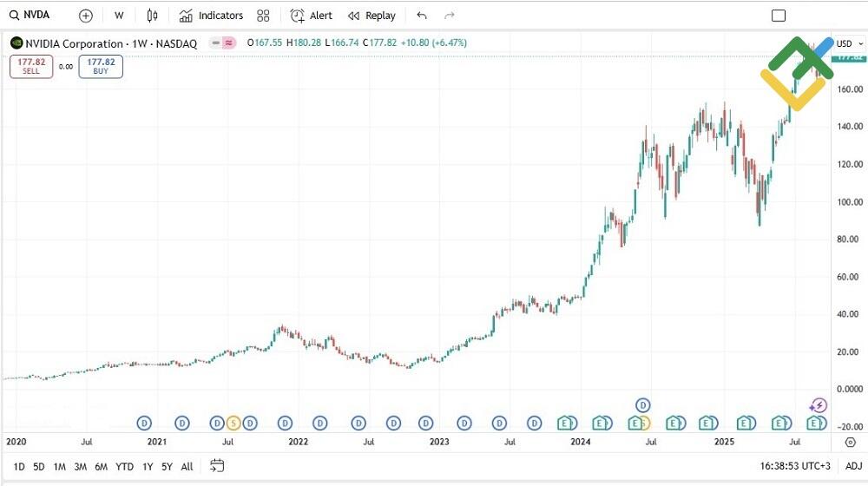Open the NVDA symbol search
The image size is (868, 486).
30,16
